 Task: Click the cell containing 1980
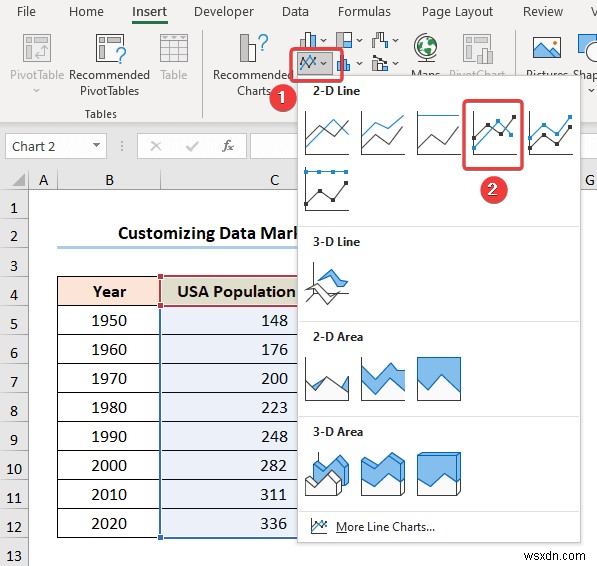(x=109, y=408)
